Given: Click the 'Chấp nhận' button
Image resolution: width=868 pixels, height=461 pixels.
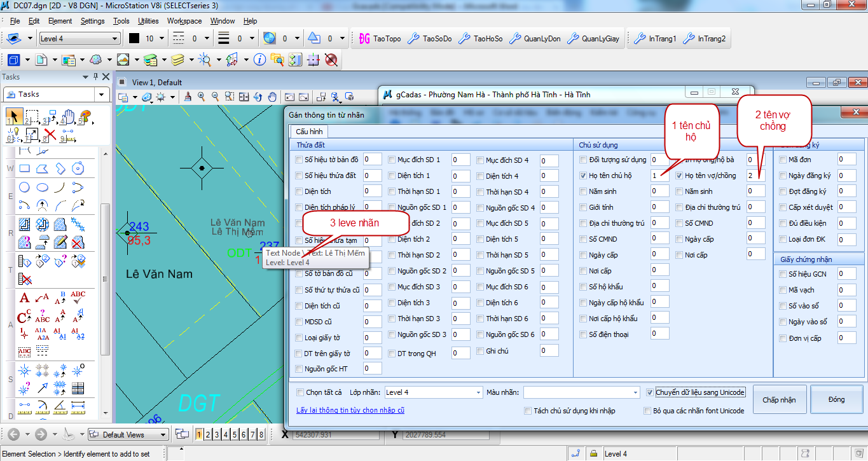Looking at the screenshot, I should 779,400.
